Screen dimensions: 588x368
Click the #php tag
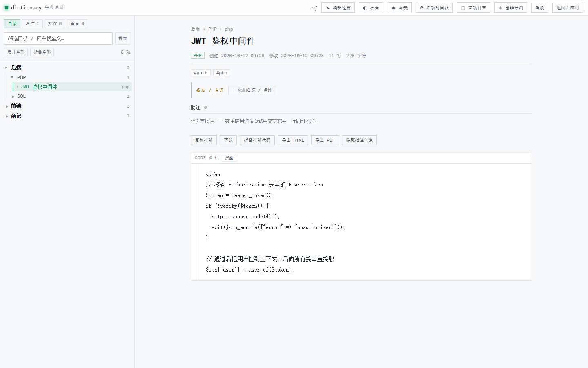pyautogui.click(x=222, y=73)
